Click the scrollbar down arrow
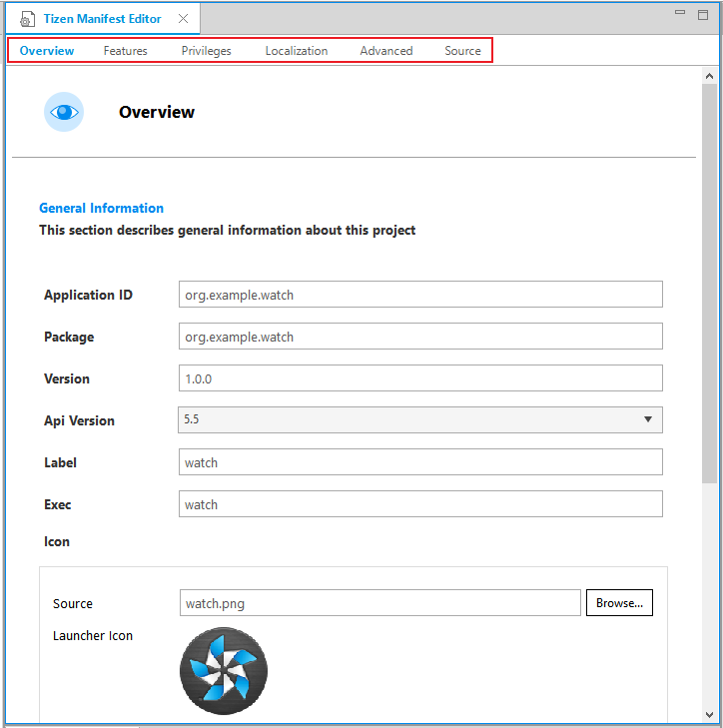This screenshot has width=723, height=728. pyautogui.click(x=709, y=715)
